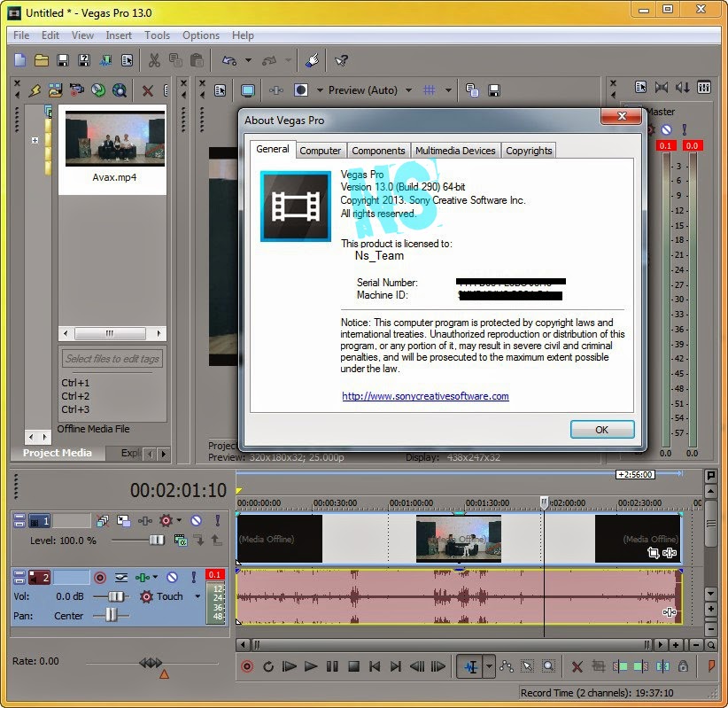Toggle split screen view icon
The height and width of the screenshot is (708, 728).
(301, 90)
